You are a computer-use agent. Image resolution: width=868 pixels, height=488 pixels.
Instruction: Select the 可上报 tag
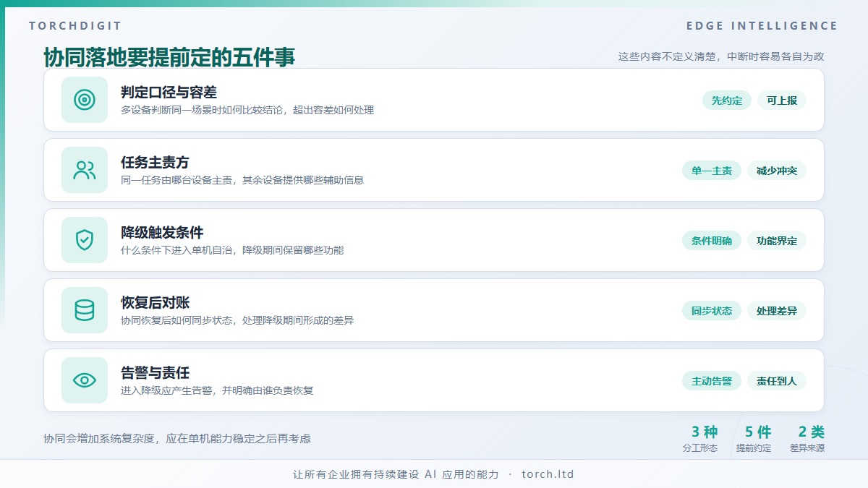coord(782,100)
